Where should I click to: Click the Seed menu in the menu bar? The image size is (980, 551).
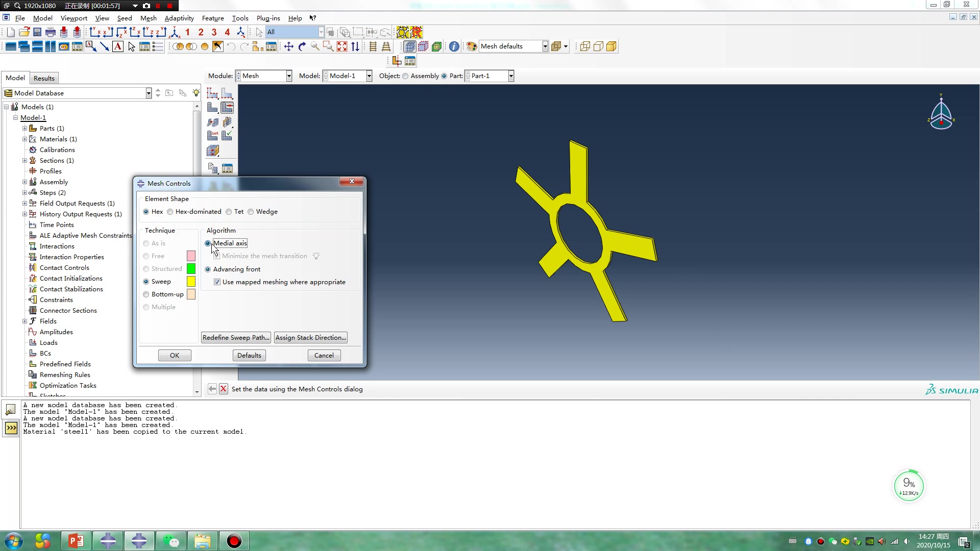(125, 18)
